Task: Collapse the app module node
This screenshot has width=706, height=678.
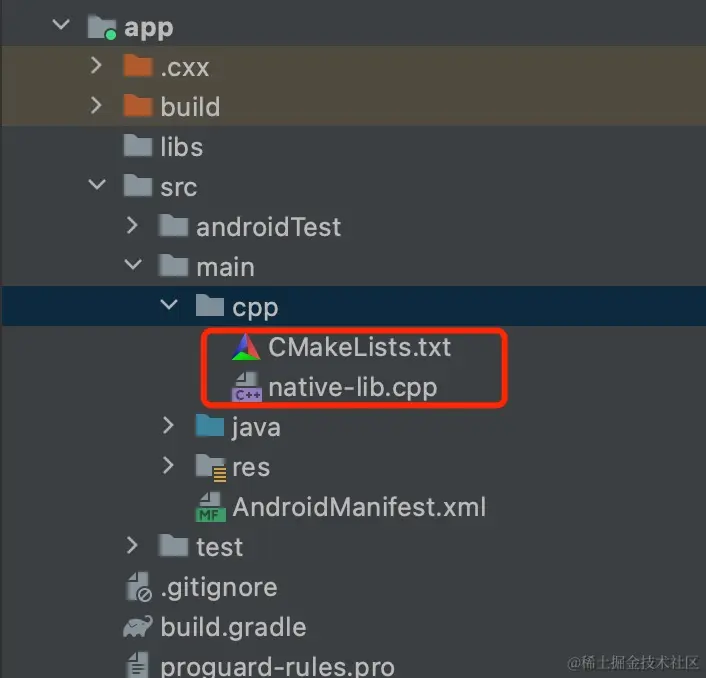Action: [x=61, y=24]
